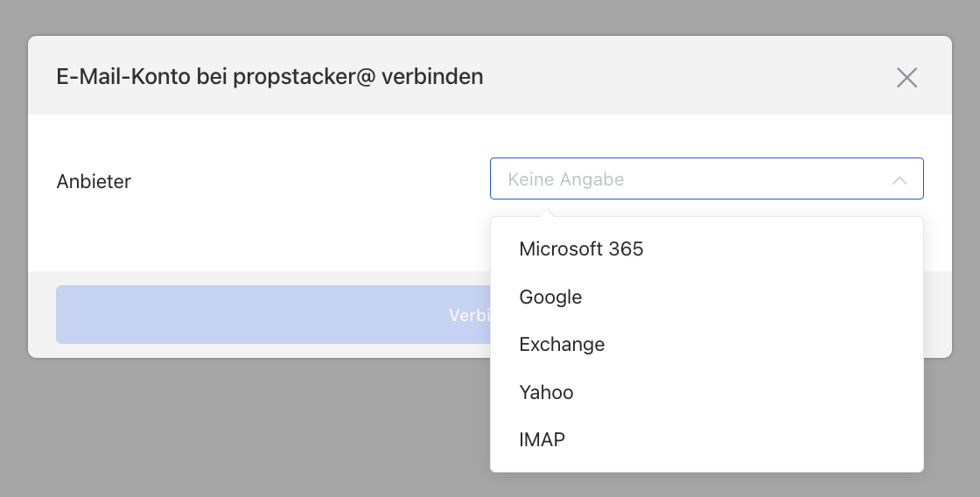This screenshot has width=980, height=497.
Task: Select the Yahoo option
Action: click(546, 392)
